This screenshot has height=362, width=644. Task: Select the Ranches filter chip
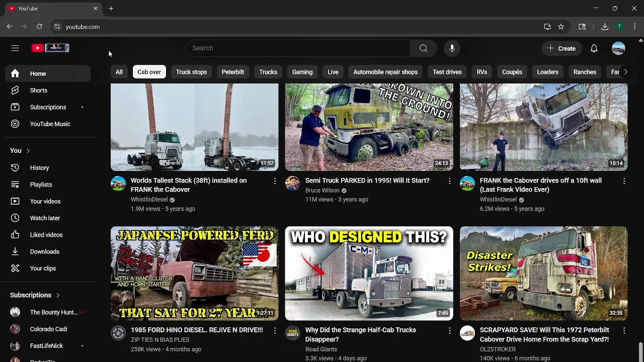click(585, 72)
